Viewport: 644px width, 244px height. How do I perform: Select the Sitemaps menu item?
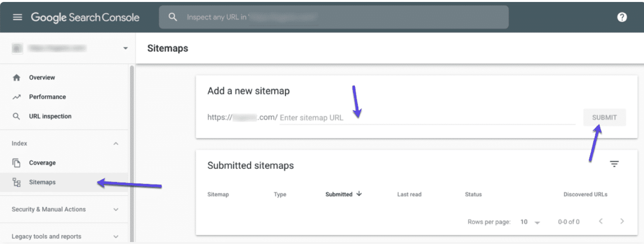pyautogui.click(x=42, y=183)
